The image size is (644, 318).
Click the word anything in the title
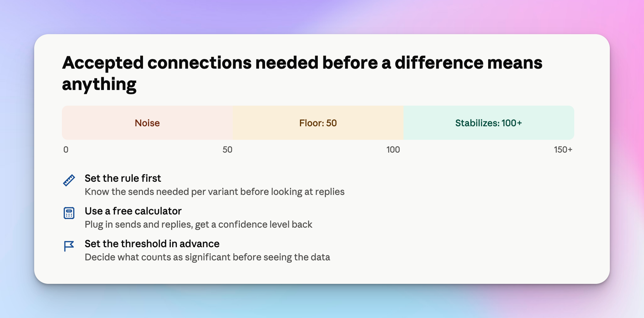coord(99,85)
